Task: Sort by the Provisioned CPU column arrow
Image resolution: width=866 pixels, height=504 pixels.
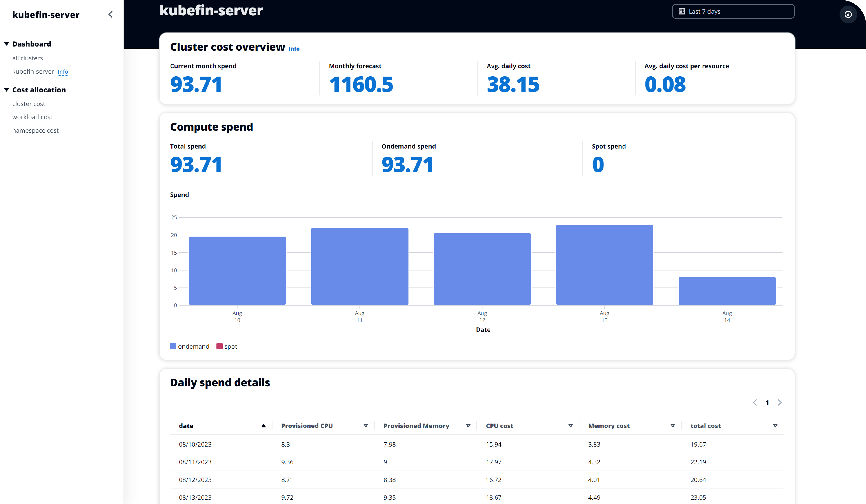Action: tap(366, 426)
